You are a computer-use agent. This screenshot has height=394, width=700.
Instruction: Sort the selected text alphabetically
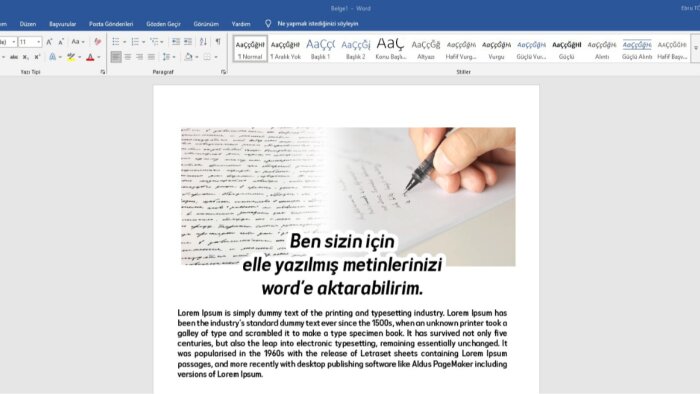203,42
